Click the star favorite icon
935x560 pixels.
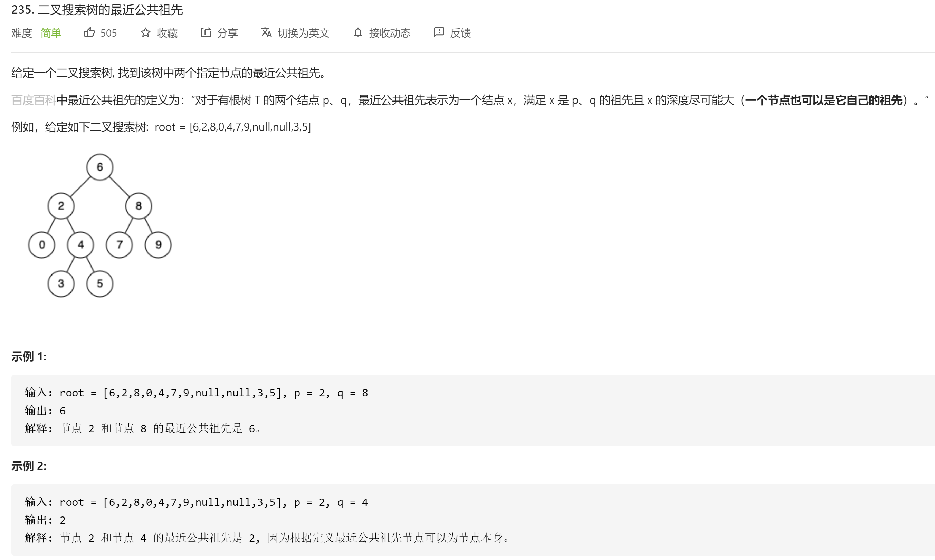(145, 33)
